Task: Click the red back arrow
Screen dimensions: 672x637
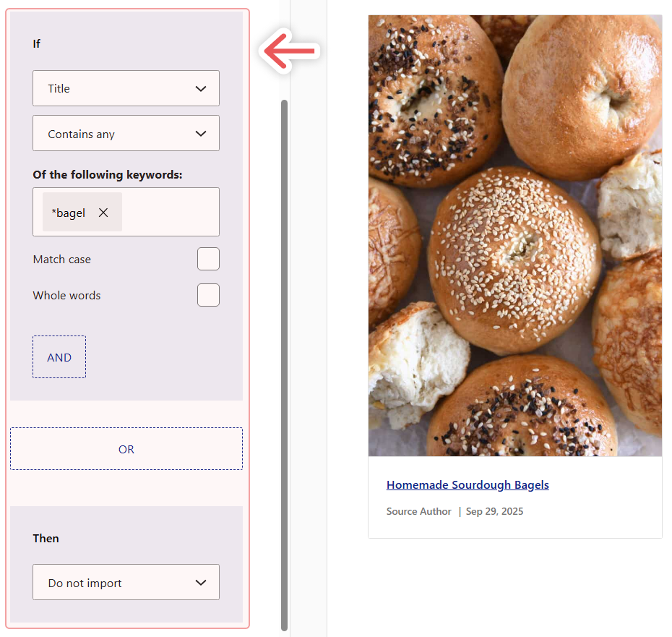Action: [289, 51]
